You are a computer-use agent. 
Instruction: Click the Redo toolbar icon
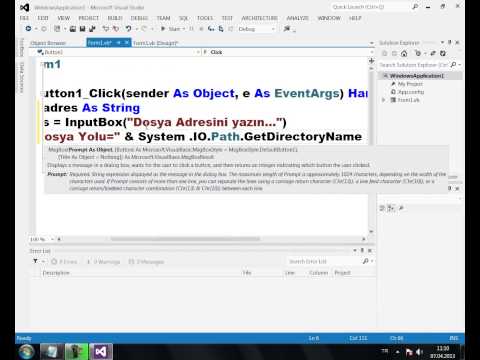(144, 29)
